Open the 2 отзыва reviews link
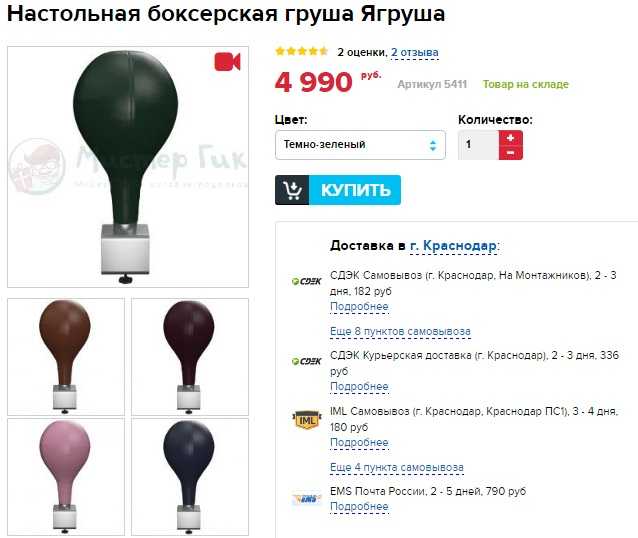This screenshot has width=638, height=538. point(415,52)
